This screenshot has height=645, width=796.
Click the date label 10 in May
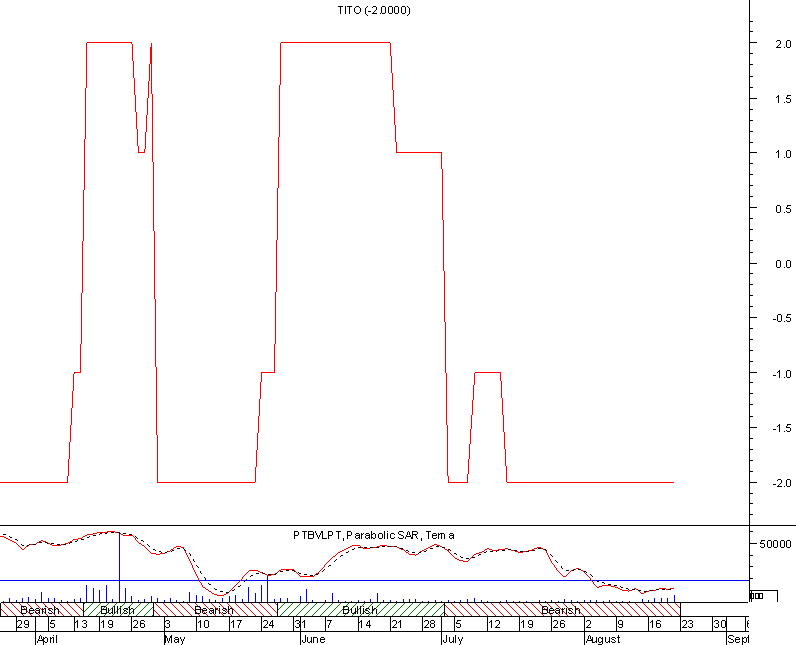203,624
